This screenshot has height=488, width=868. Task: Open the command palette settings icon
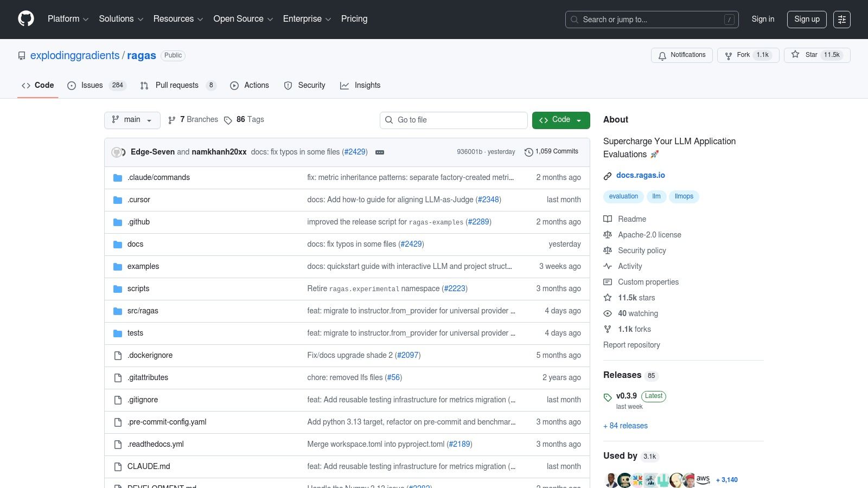pos(842,20)
